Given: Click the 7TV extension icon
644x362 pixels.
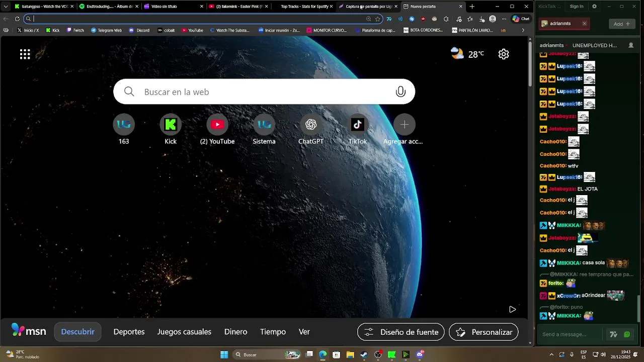Looking at the screenshot, I should 389,19.
